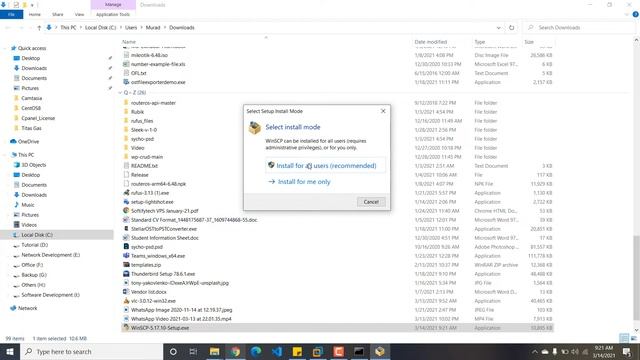Open the Share ribbon tab
This screenshot has height=360, width=640.
58,14
